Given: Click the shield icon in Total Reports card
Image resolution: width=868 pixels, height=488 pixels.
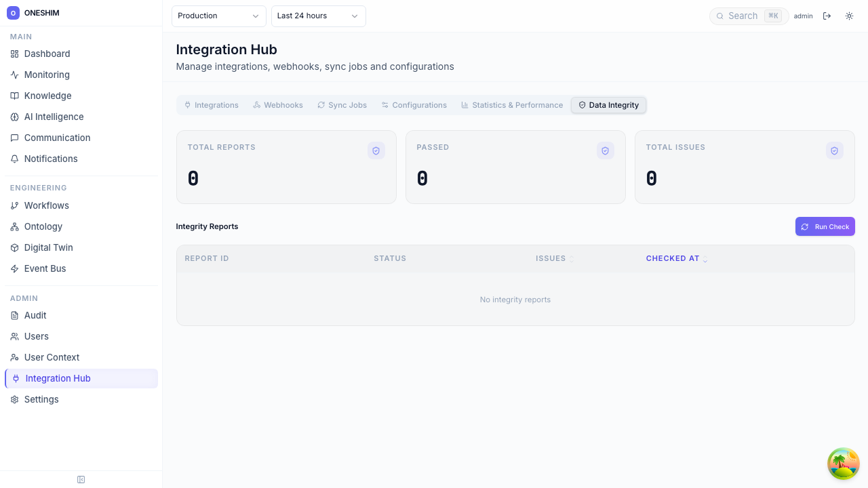Looking at the screenshot, I should click(376, 150).
